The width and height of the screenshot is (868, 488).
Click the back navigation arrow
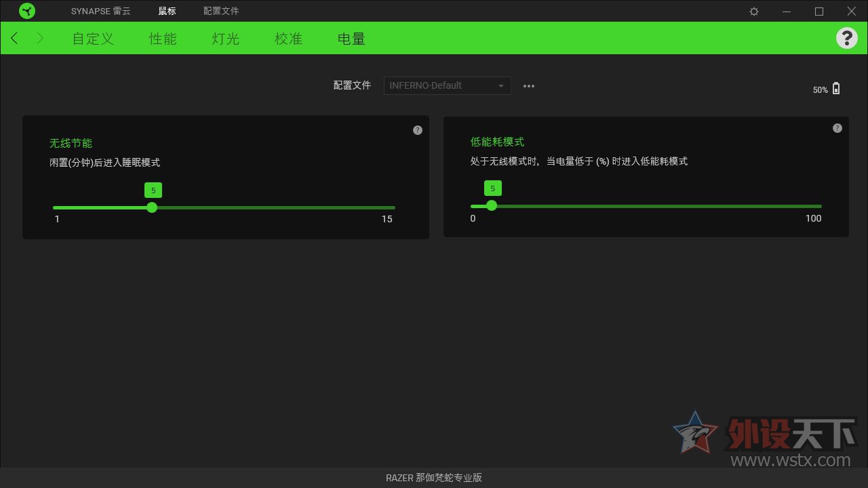coord(14,38)
